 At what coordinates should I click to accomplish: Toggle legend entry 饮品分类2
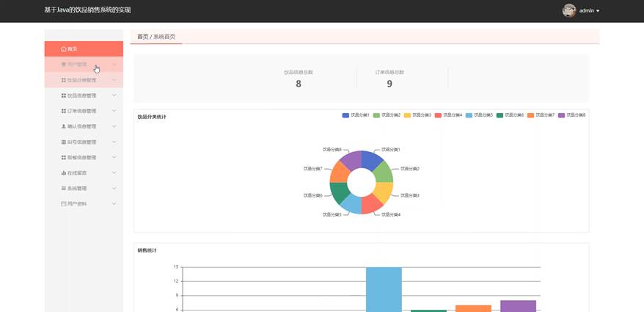coord(387,115)
